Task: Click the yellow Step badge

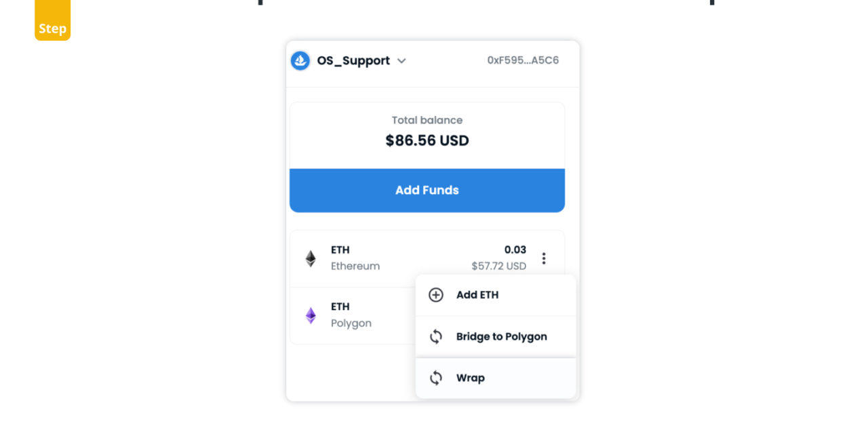Action: point(52,20)
